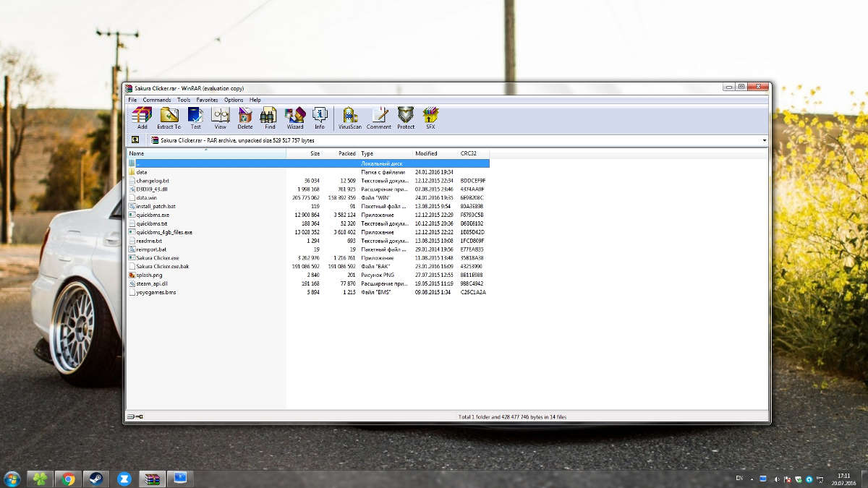Sort by the Type column header
The height and width of the screenshot is (488, 868).
pyautogui.click(x=386, y=153)
